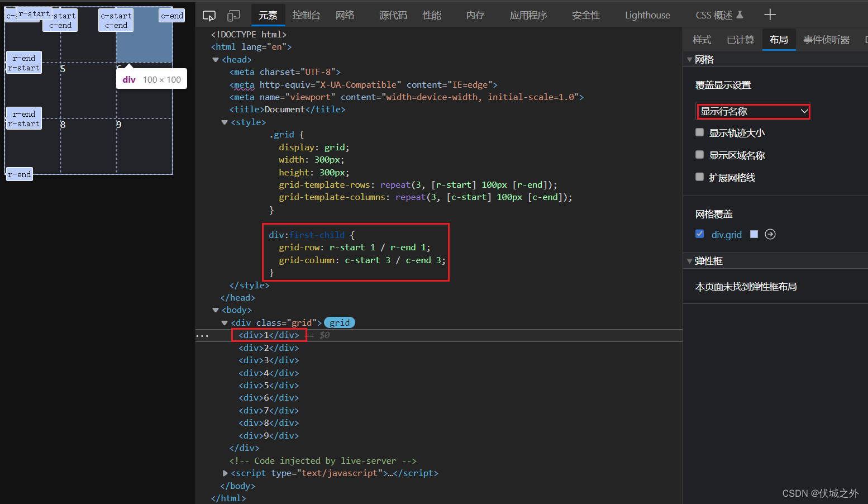Select the <div>7</div> DOM node

click(269, 411)
